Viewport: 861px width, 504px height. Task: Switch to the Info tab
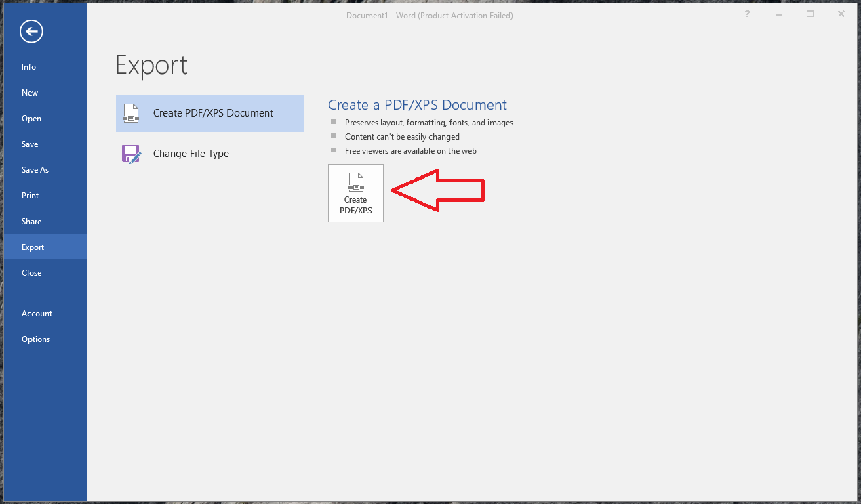point(28,66)
